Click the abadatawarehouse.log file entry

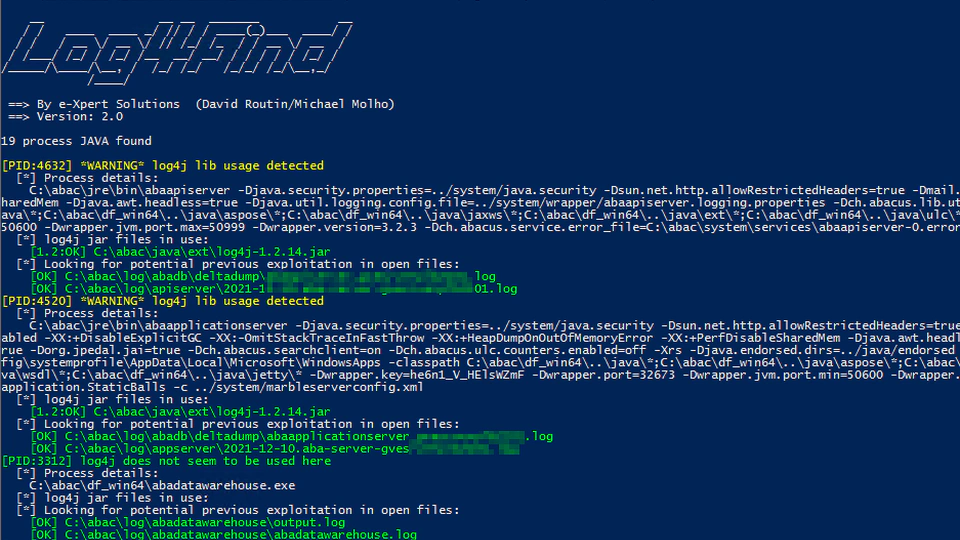point(223,534)
